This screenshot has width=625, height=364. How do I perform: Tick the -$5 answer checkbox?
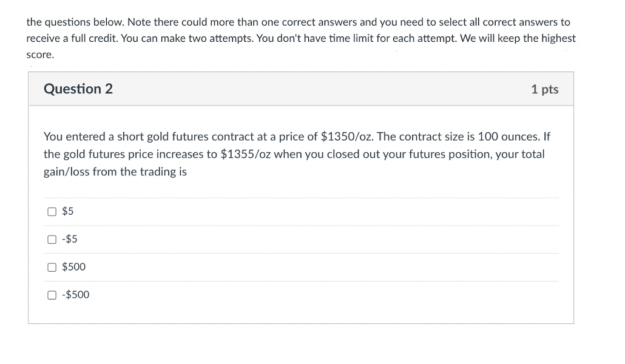52,240
